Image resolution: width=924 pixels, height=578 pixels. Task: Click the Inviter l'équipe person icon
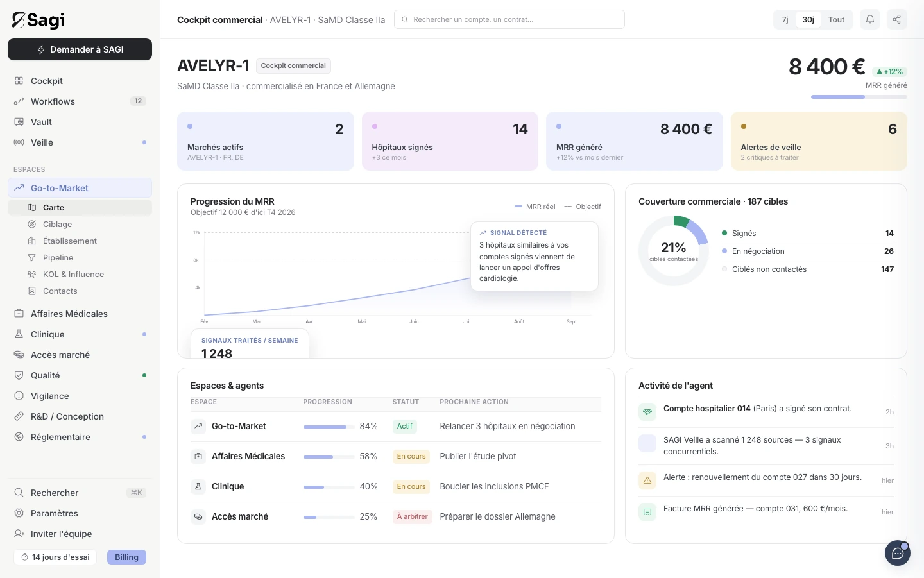tap(19, 534)
